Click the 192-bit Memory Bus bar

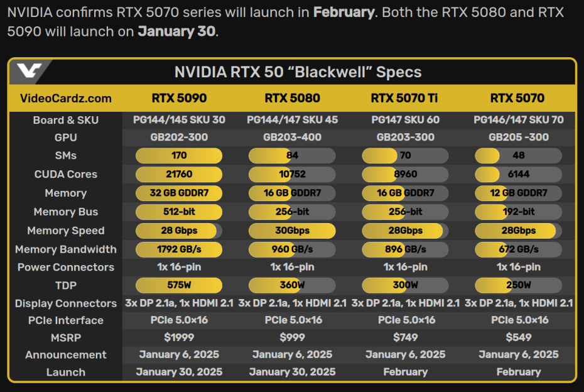518,212
